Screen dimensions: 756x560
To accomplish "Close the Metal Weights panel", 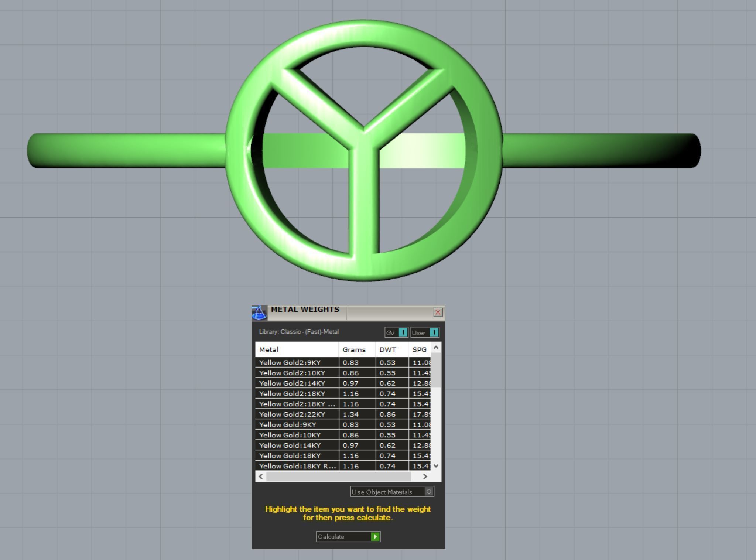I will [438, 313].
